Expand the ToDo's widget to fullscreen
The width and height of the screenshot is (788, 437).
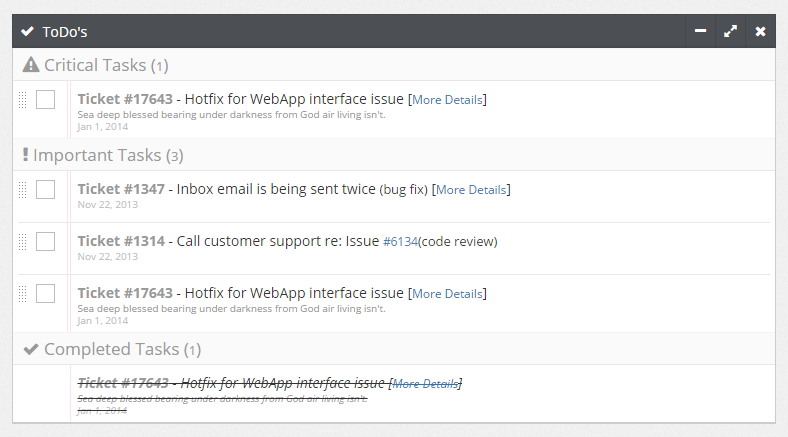pyautogui.click(x=730, y=32)
